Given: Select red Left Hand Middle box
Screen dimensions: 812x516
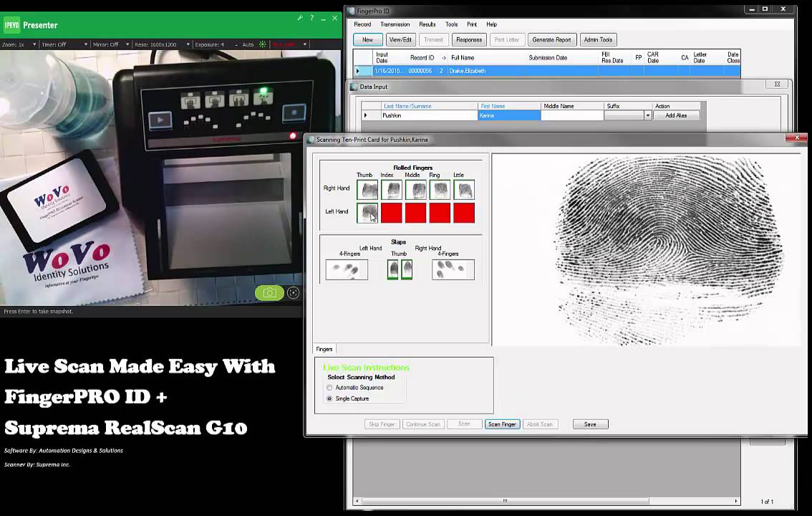Looking at the screenshot, I should (x=415, y=213).
